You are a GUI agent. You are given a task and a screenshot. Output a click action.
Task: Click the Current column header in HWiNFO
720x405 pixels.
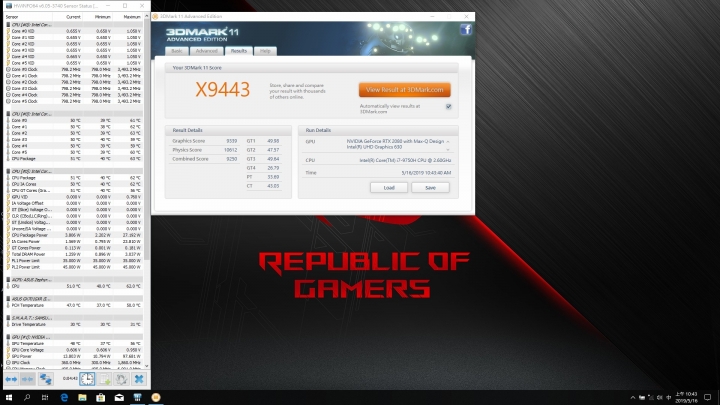[68, 17]
